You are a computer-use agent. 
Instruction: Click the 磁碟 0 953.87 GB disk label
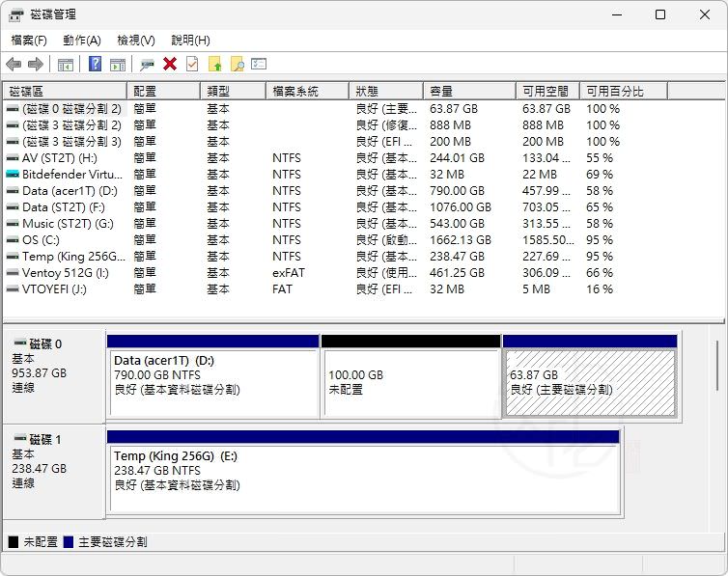tap(54, 375)
